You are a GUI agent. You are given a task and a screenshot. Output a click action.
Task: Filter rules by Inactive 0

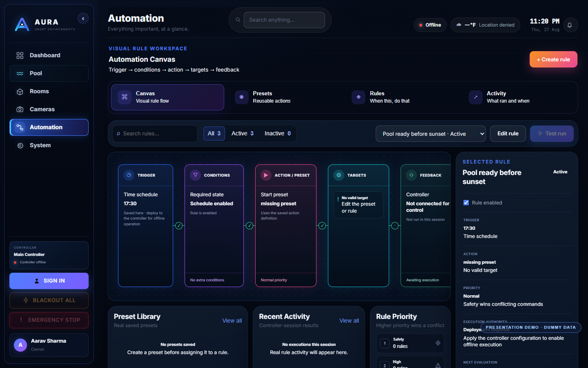[x=278, y=133]
